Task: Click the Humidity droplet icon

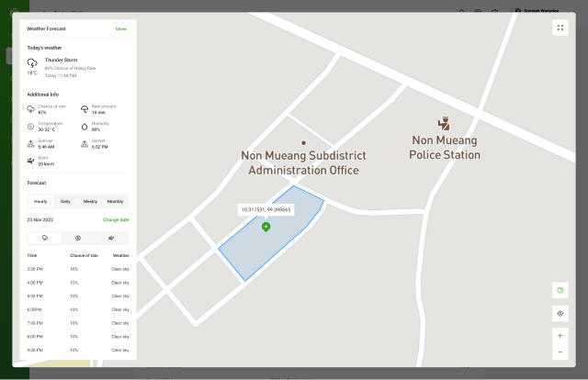Action: (x=85, y=127)
